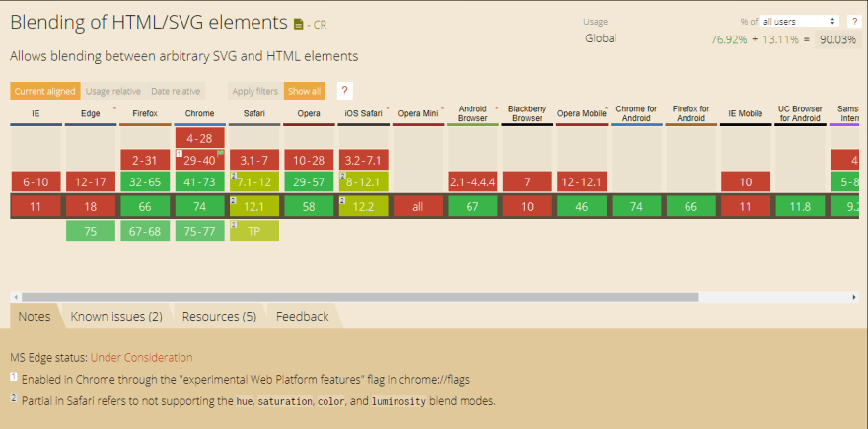The image size is (868, 429).
Task: Click the Android Browser 67 cell
Action: point(472,206)
